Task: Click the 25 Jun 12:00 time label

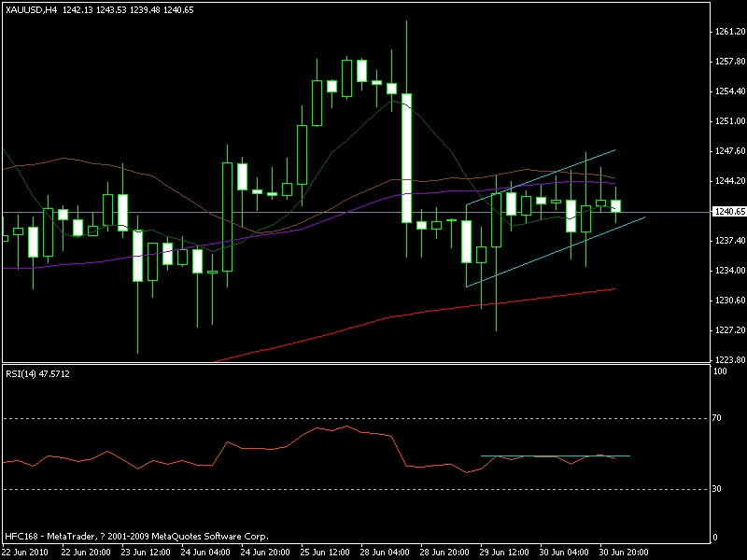Action: (325, 553)
